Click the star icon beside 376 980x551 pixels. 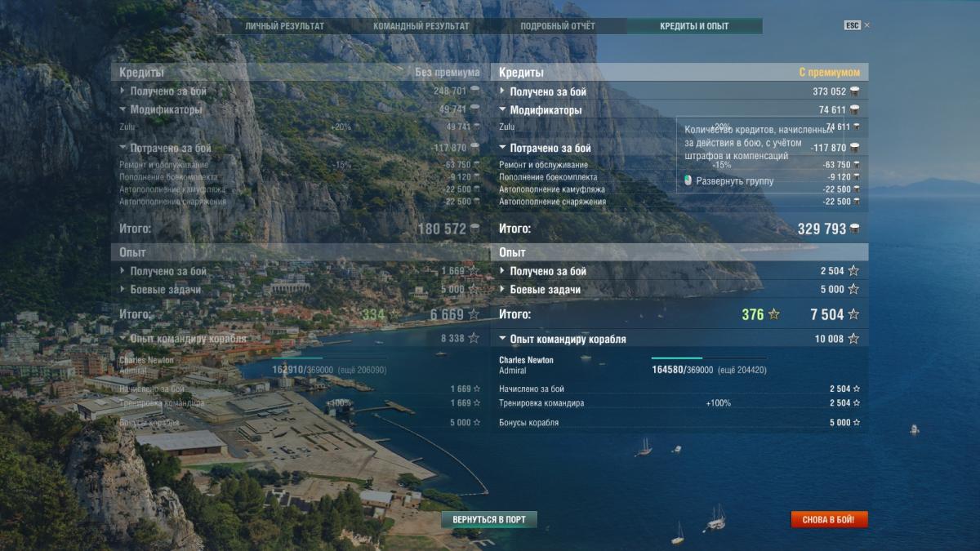tap(773, 314)
